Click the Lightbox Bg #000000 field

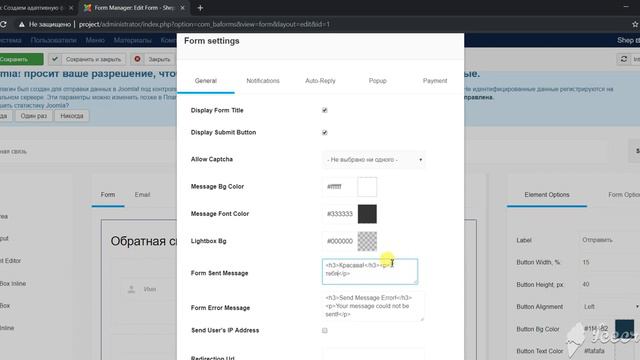(339, 241)
